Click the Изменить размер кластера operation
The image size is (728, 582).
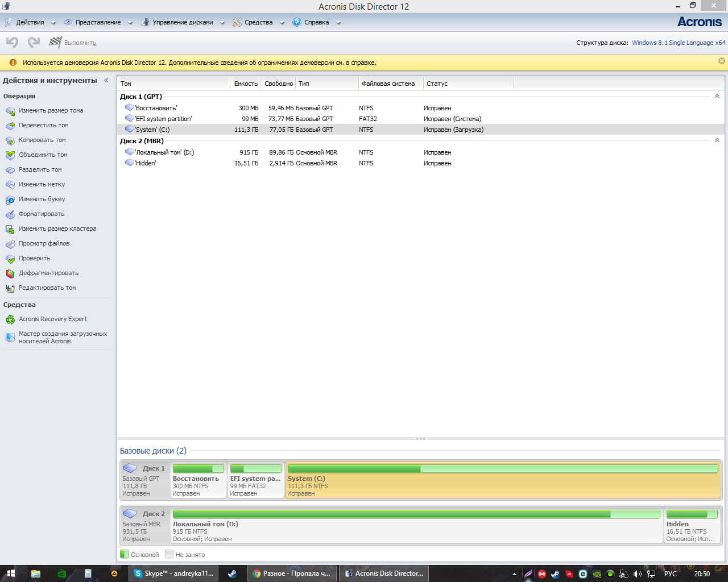coord(57,229)
